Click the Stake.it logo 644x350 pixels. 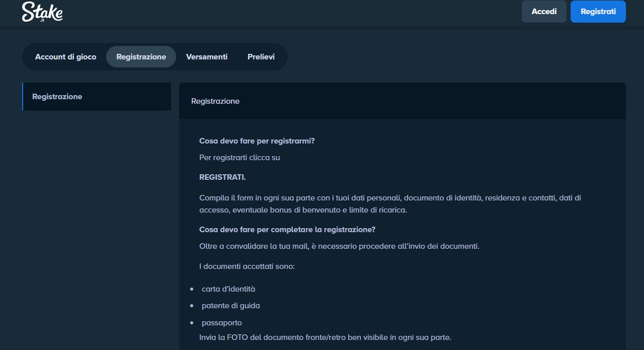pos(42,12)
